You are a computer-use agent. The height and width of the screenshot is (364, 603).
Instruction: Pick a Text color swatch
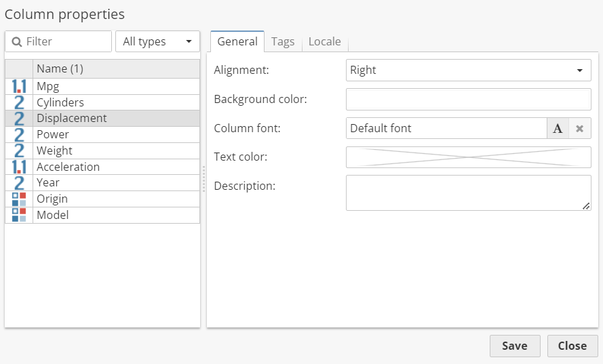469,157
